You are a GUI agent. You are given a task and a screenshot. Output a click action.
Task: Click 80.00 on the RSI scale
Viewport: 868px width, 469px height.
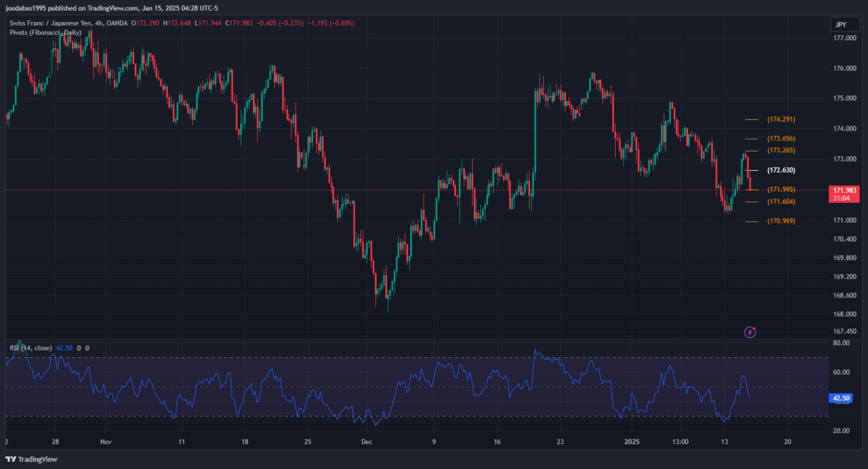point(841,343)
